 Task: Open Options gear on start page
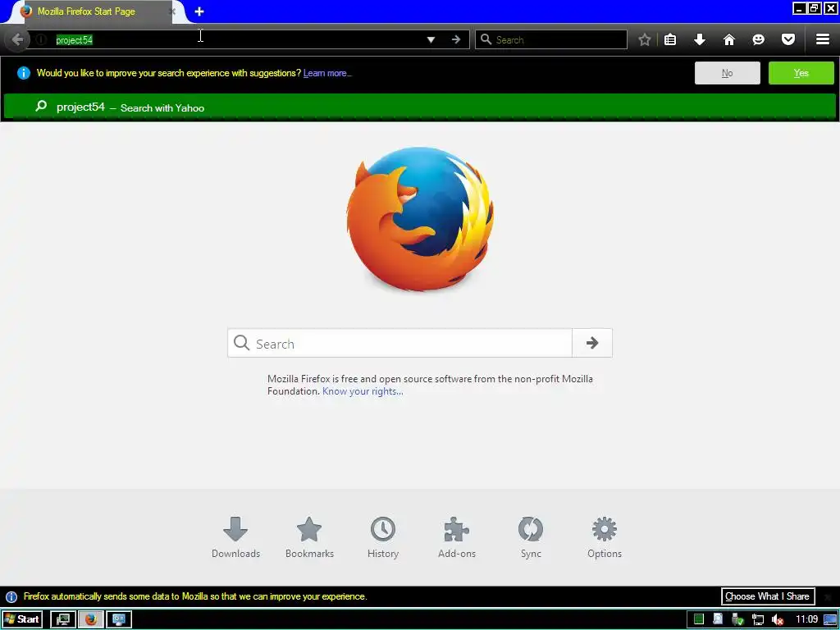click(x=605, y=537)
